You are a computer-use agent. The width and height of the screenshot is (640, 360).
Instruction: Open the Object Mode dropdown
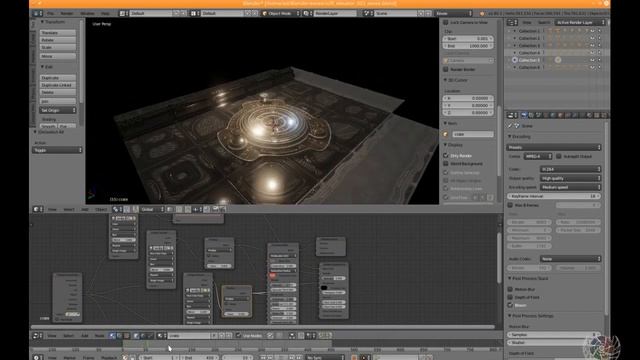[280, 13]
